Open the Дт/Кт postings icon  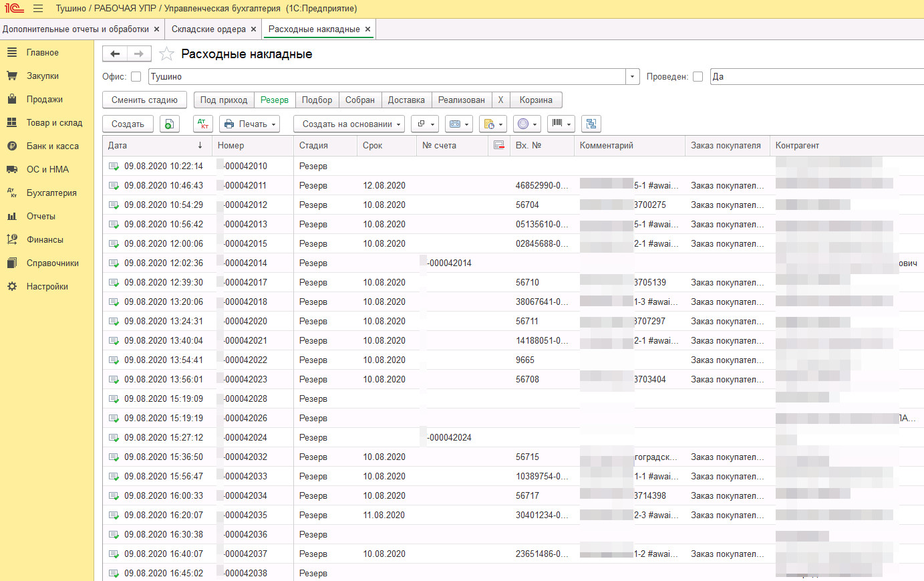[203, 124]
